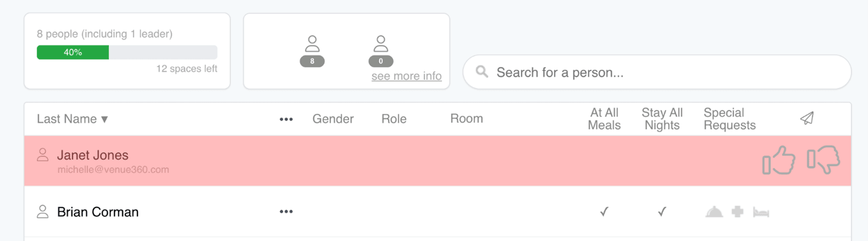Sort by Last Name dropdown arrow
868x241 pixels.
tap(104, 119)
